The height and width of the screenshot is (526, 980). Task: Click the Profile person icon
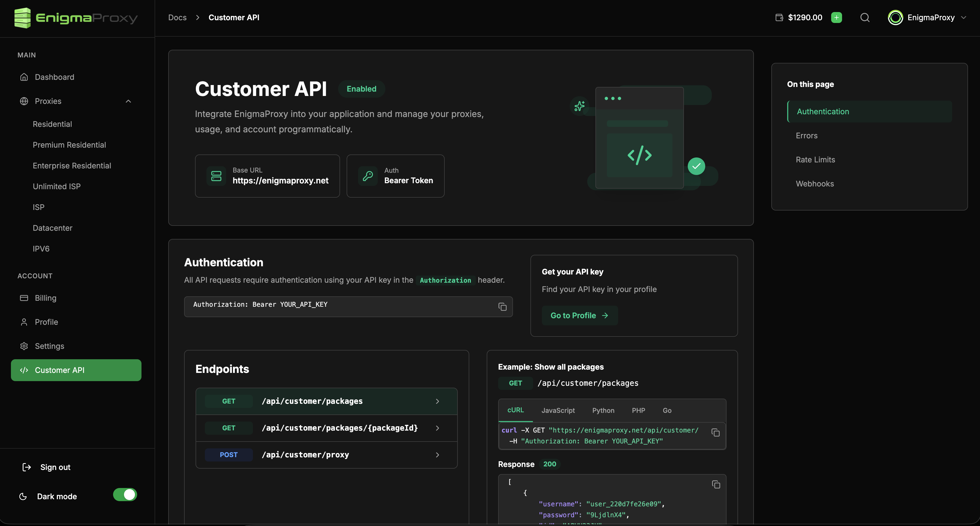point(24,322)
